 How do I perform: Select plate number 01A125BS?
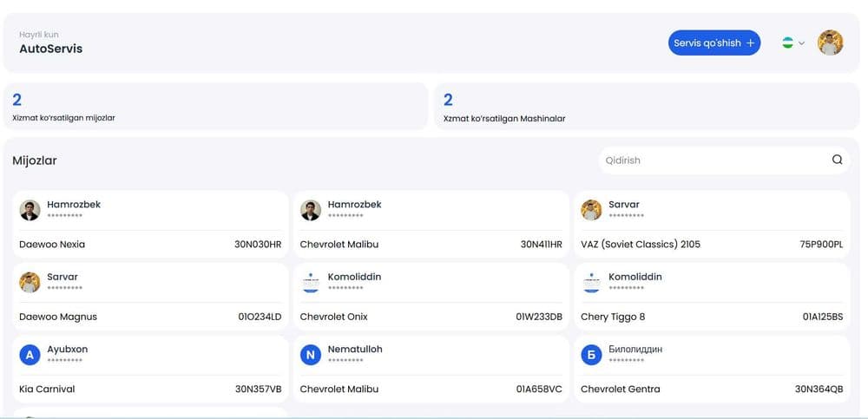tap(823, 317)
